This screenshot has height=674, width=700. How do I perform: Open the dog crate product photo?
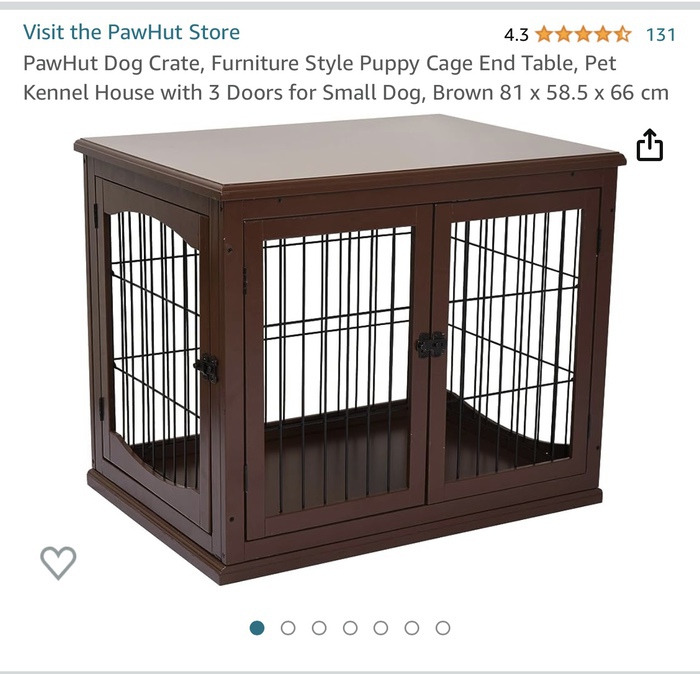pyautogui.click(x=350, y=349)
